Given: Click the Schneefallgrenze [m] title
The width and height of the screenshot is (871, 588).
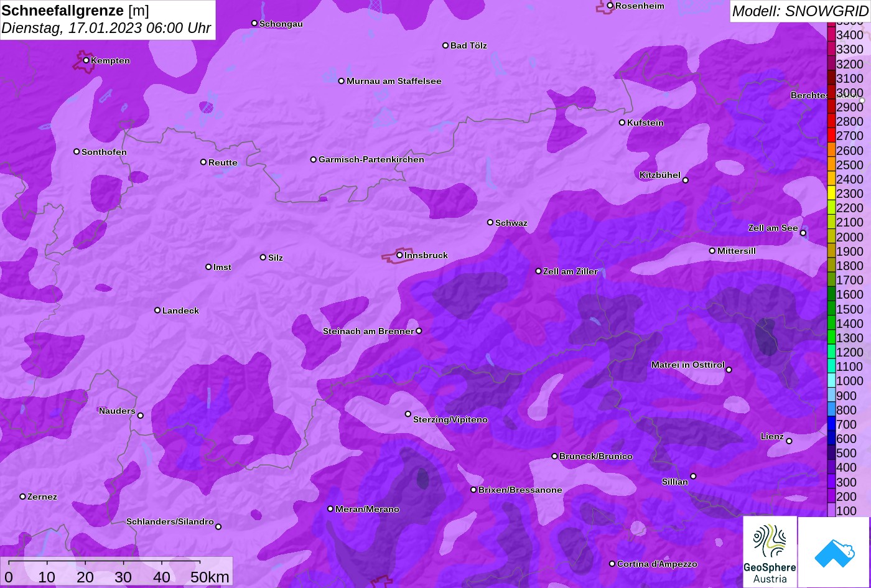Looking at the screenshot, I should [x=75, y=11].
